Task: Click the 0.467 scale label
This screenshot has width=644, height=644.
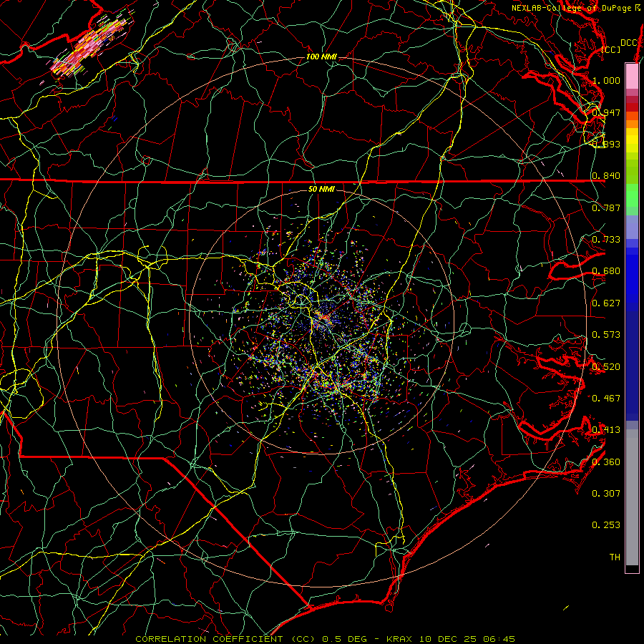Action: tap(606, 399)
